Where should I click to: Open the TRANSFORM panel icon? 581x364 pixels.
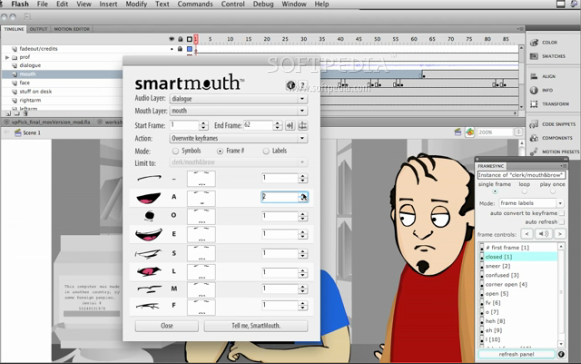click(x=534, y=104)
